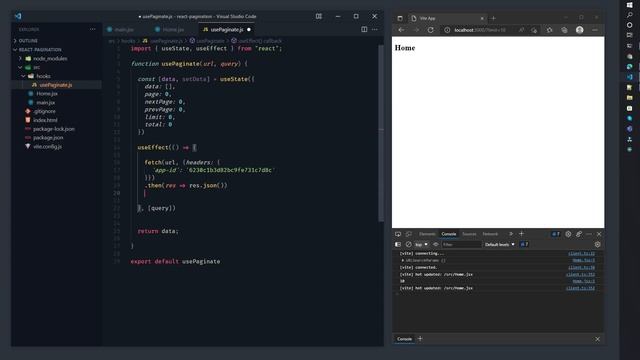Open Explorer panel more actions ellipsis
This screenshot has width=640, height=360.
[x=93, y=29]
